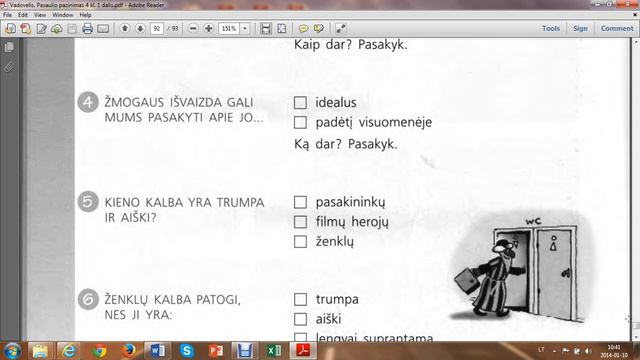Open the Comment pane
Screen dimensions: 640x360
[x=617, y=29]
